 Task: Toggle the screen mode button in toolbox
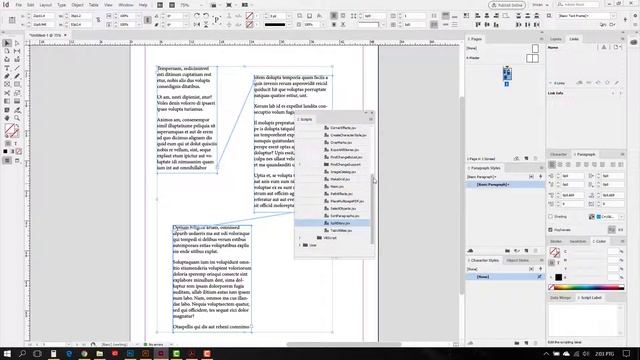point(17,160)
